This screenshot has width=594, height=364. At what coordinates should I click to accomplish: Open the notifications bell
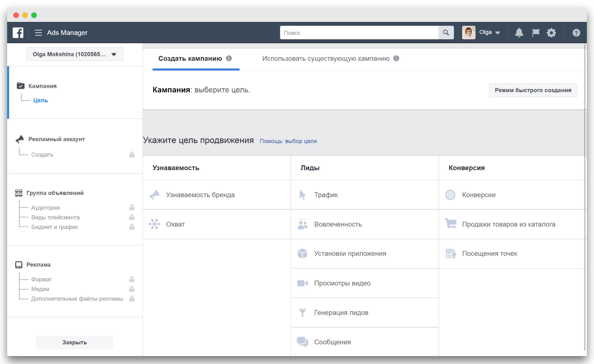click(519, 33)
